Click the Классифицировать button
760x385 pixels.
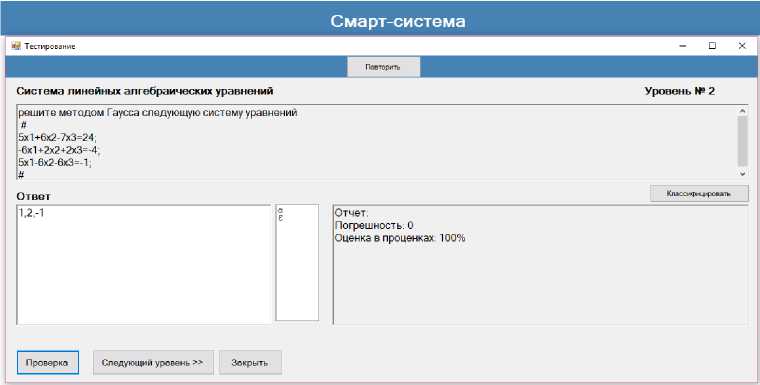[699, 193]
